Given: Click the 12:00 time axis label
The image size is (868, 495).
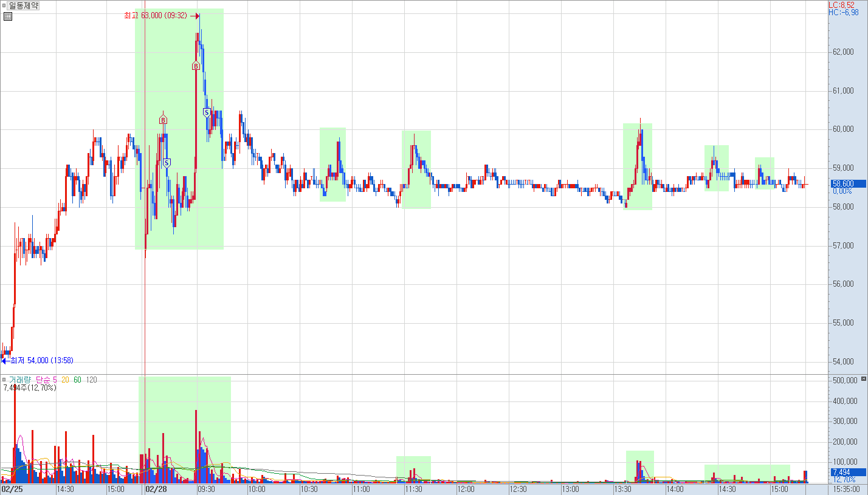Looking at the screenshot, I should pyautogui.click(x=466, y=489).
